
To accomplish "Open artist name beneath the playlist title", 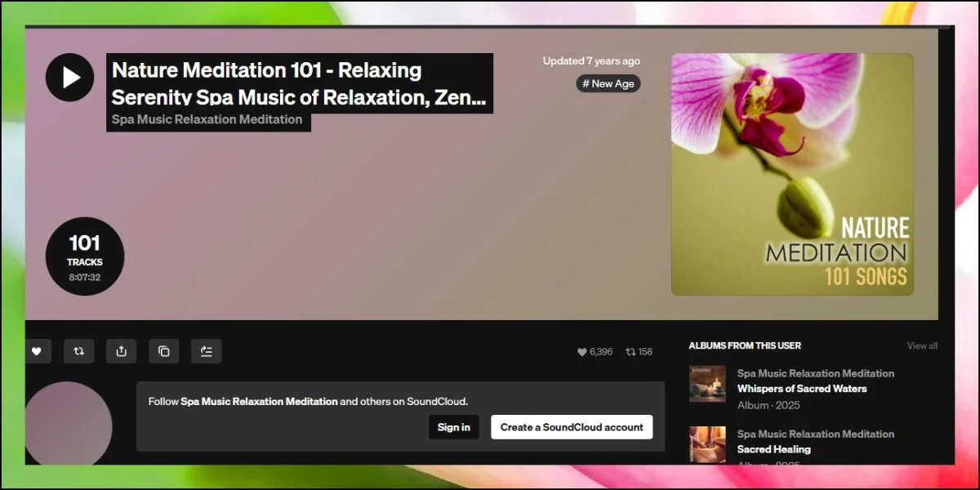I will click(x=207, y=120).
